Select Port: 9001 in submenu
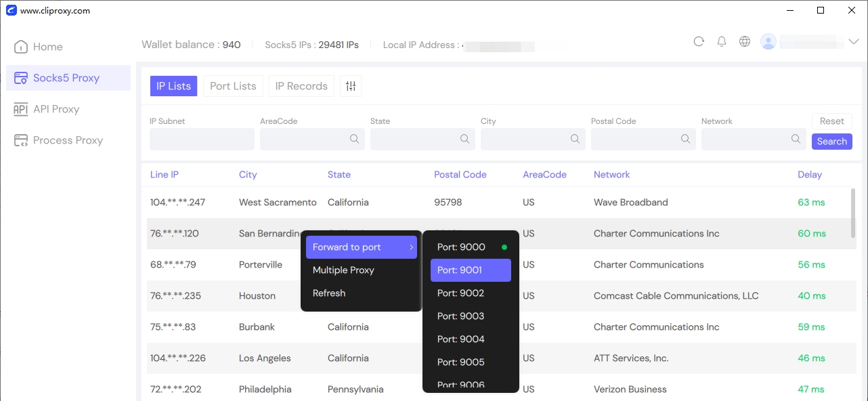Viewport: 868px width, 401px height. tap(471, 270)
